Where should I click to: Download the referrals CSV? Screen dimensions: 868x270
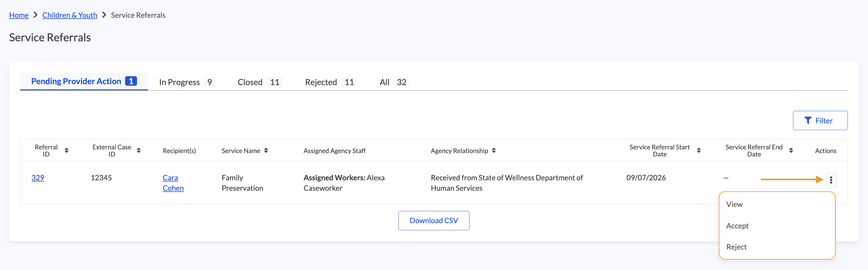point(434,220)
